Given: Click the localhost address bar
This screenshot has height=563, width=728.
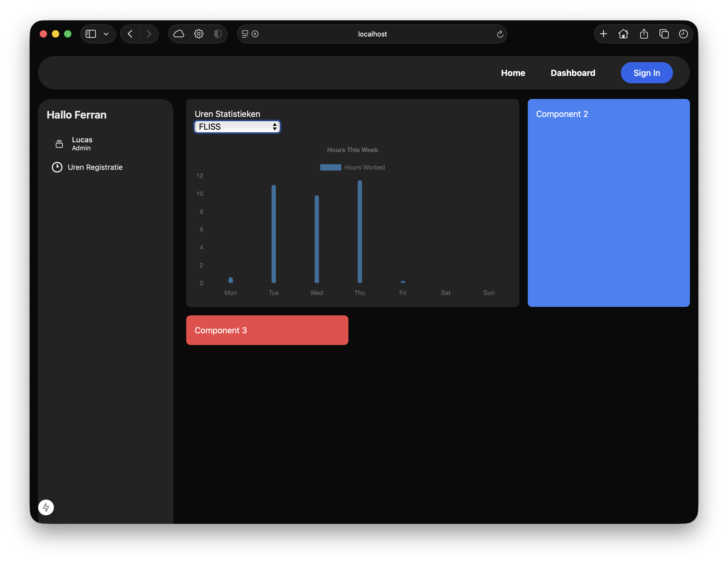Looking at the screenshot, I should pyautogui.click(x=372, y=34).
